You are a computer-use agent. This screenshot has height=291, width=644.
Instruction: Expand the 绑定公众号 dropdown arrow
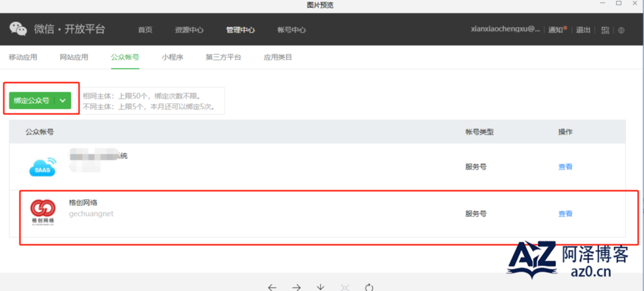63,100
